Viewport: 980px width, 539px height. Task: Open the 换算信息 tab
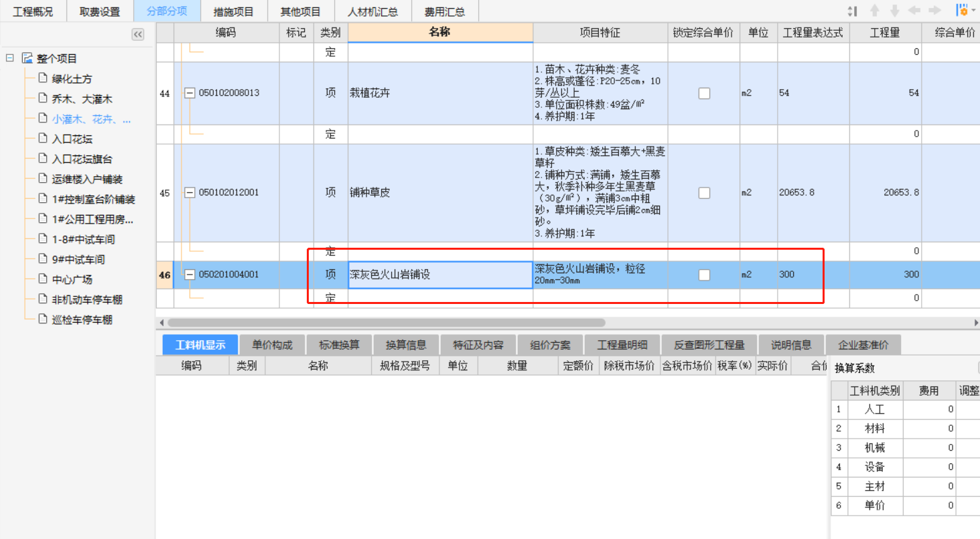tap(406, 345)
